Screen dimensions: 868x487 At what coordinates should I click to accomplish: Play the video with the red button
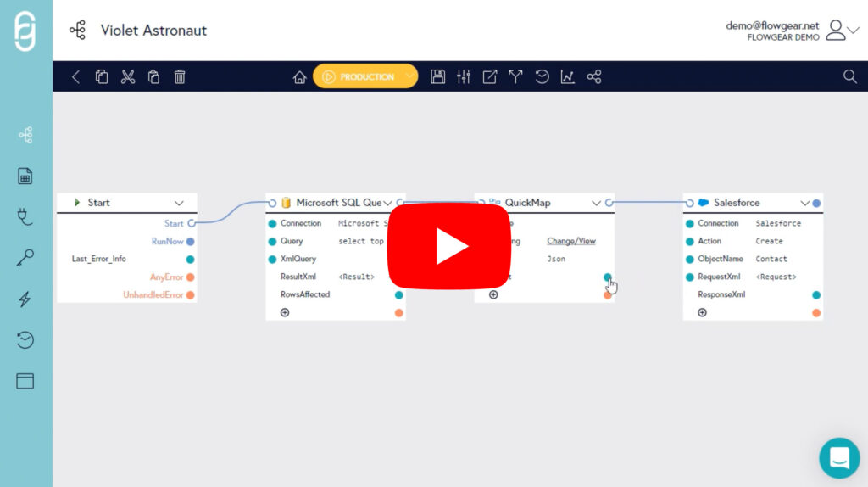pyautogui.click(x=449, y=246)
